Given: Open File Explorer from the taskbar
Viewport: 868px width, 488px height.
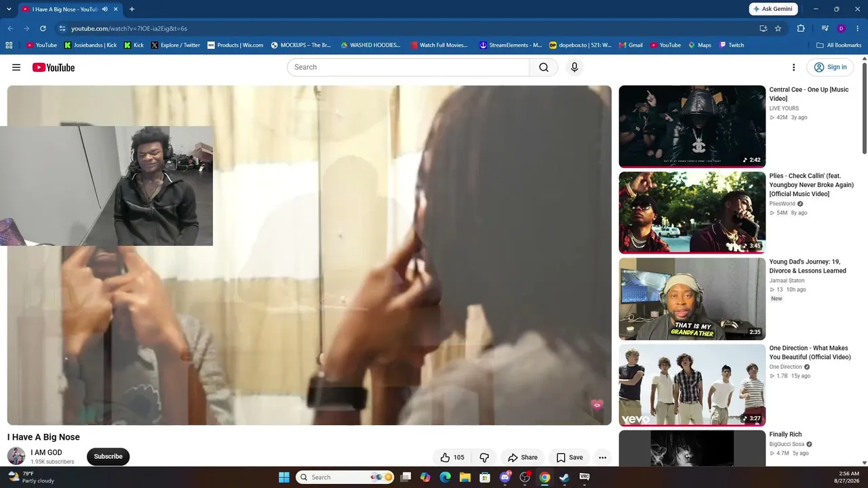Looking at the screenshot, I should 465,477.
